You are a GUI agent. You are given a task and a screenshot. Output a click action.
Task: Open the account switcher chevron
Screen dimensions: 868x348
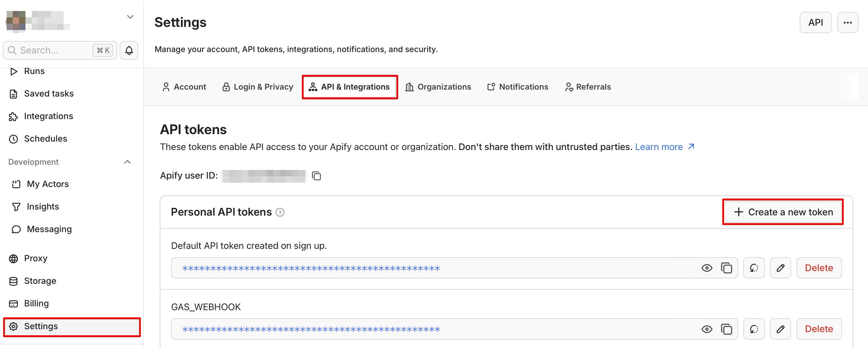click(130, 17)
